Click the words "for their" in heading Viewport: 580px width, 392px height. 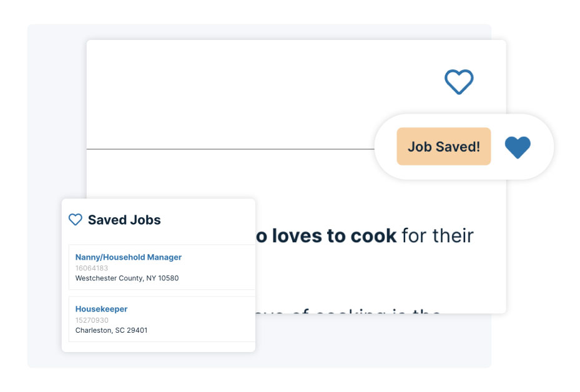click(x=438, y=236)
